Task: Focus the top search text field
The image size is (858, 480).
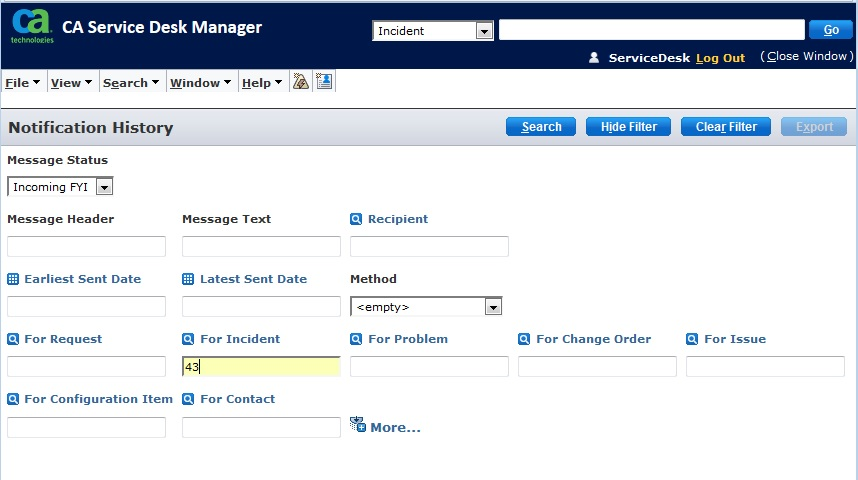Action: click(x=652, y=30)
